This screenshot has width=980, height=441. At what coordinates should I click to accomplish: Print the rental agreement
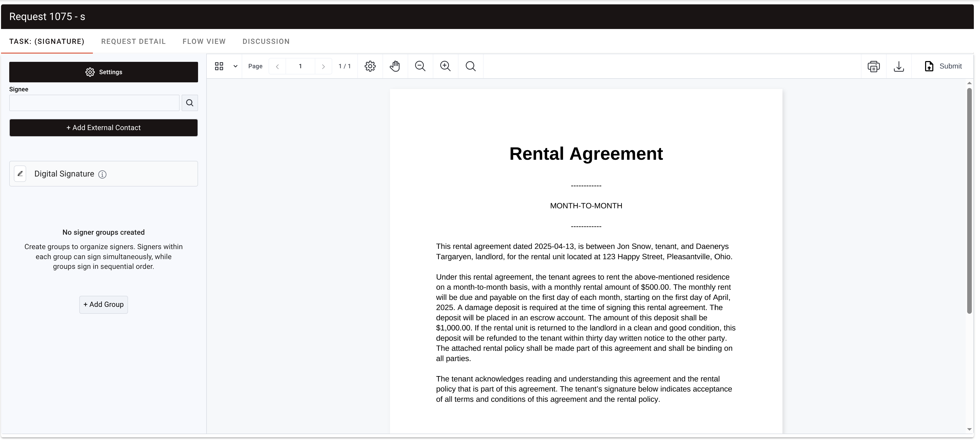click(x=874, y=66)
